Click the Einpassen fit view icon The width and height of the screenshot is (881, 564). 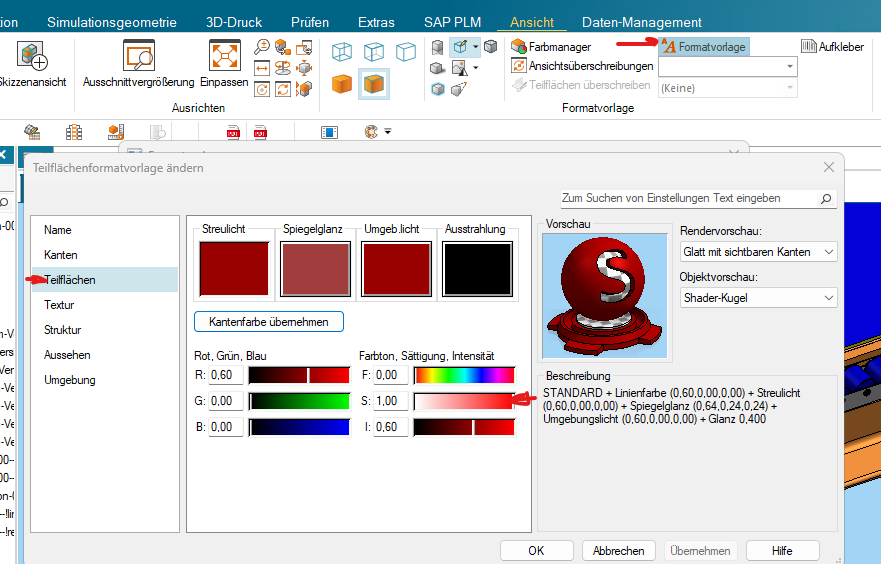point(224,56)
